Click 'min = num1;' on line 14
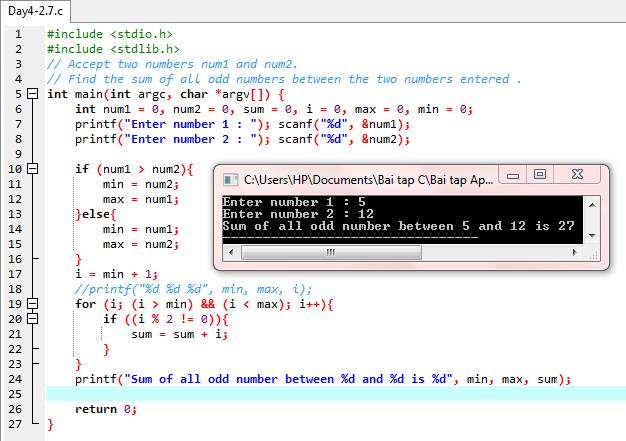 pyautogui.click(x=141, y=229)
